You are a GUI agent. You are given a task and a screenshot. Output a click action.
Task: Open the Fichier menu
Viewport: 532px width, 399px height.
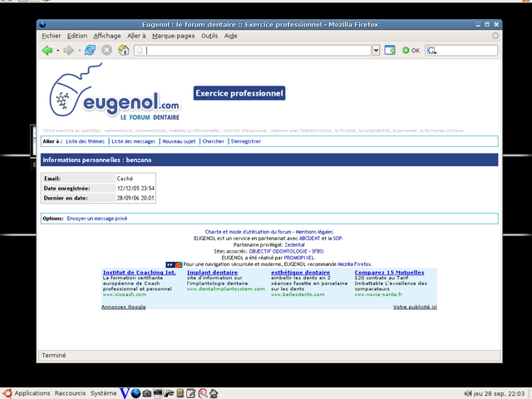coord(52,36)
